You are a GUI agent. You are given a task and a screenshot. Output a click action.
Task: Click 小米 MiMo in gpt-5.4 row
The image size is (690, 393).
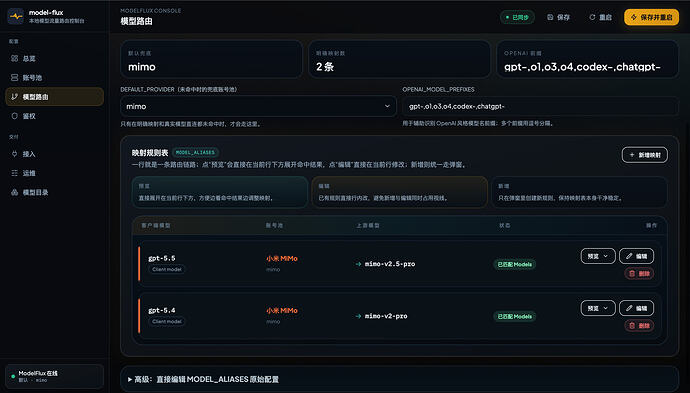(282, 311)
